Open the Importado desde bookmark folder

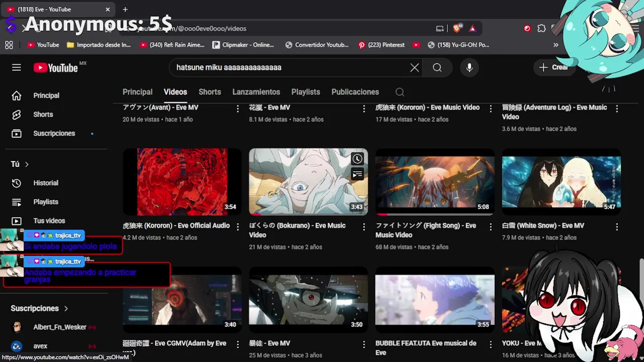(99, 45)
